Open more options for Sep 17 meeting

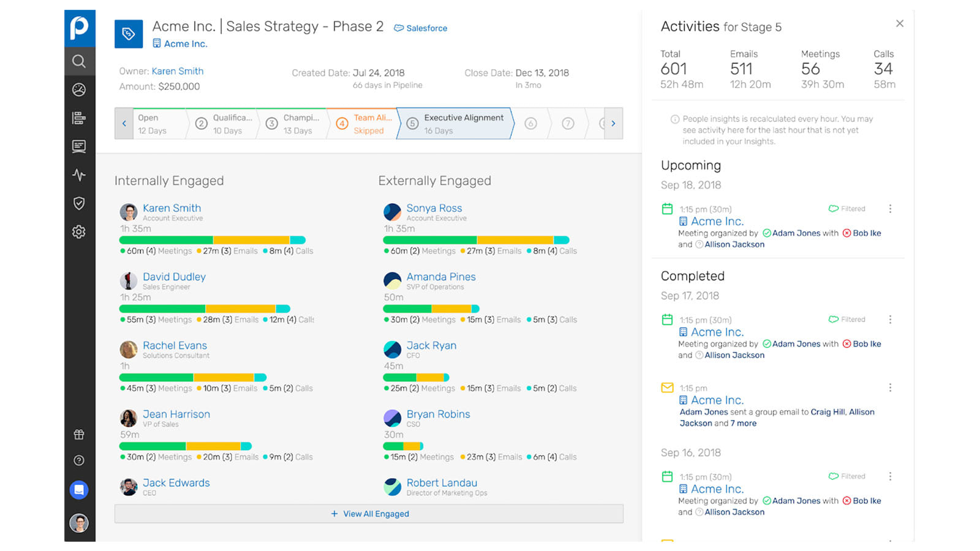point(890,320)
